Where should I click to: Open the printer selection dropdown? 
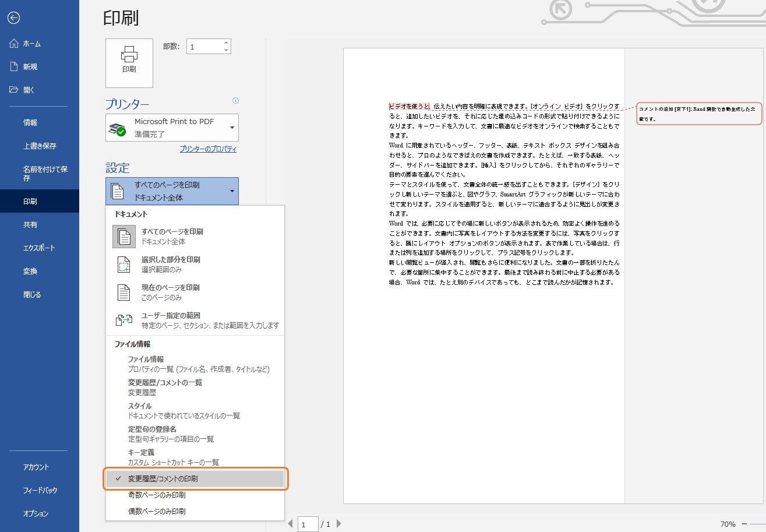click(232, 127)
